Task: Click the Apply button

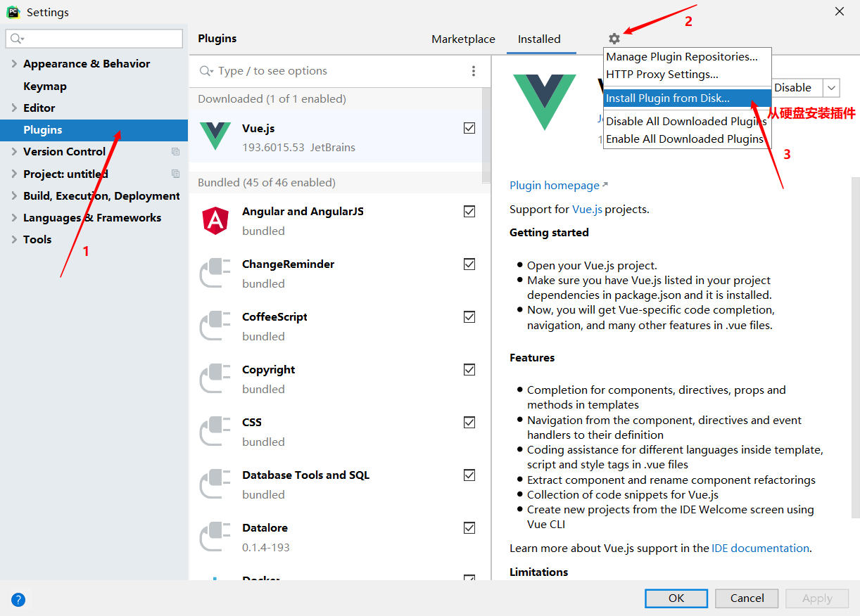Action: click(x=817, y=598)
